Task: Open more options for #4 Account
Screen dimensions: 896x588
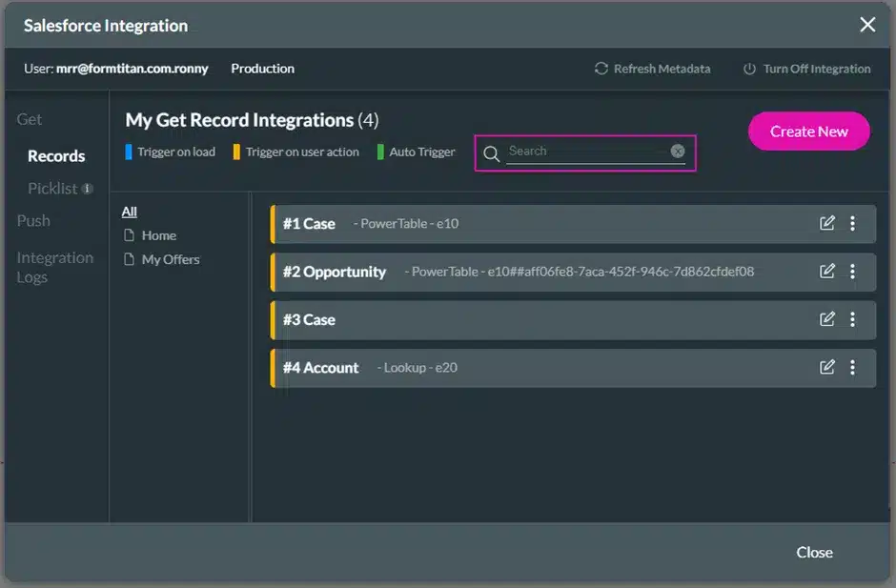Action: [852, 367]
